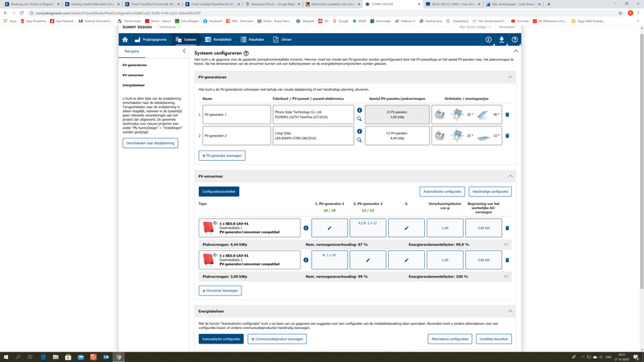Click the A: 1 x 10 cell

coord(329,260)
